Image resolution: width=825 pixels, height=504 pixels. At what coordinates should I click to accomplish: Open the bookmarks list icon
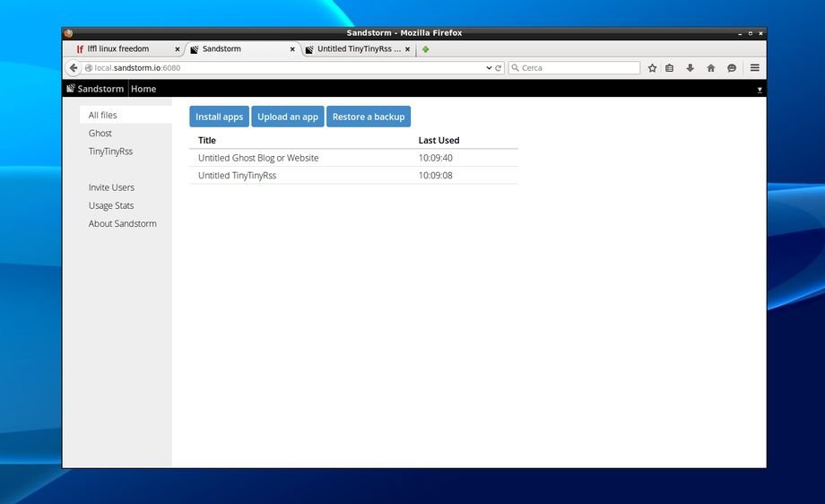(670, 68)
